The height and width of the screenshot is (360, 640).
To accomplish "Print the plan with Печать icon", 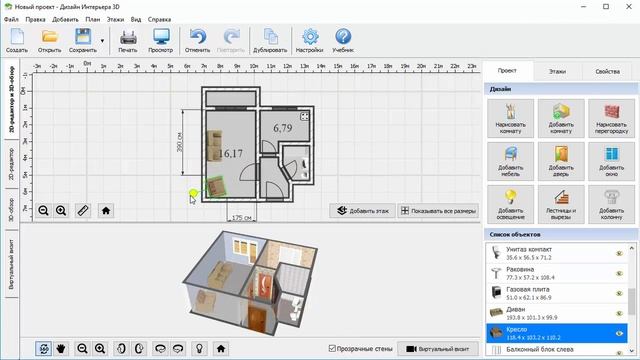I will [x=128, y=40].
